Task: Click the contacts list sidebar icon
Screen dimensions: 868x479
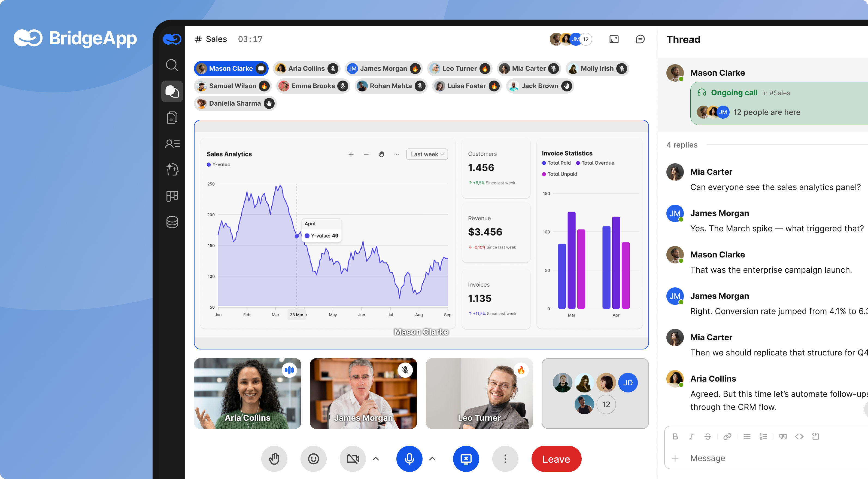Action: click(x=172, y=144)
